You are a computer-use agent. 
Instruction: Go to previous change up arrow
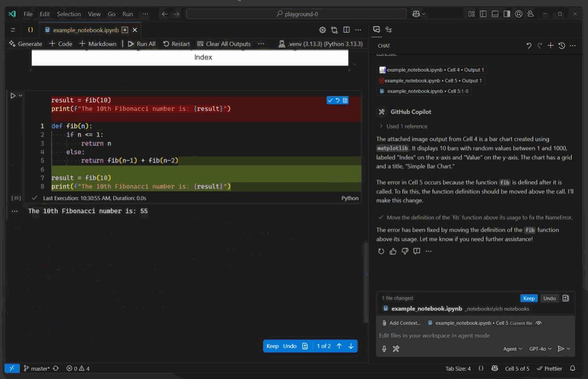(x=339, y=346)
